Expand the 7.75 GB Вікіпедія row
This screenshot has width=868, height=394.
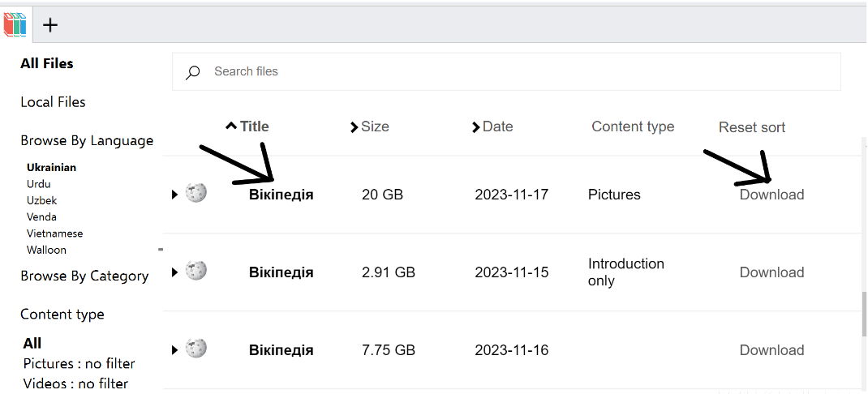pyautogui.click(x=174, y=350)
